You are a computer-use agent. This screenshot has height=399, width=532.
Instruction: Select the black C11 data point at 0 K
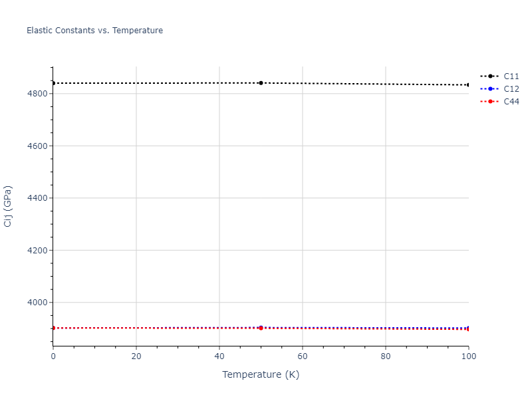click(53, 83)
